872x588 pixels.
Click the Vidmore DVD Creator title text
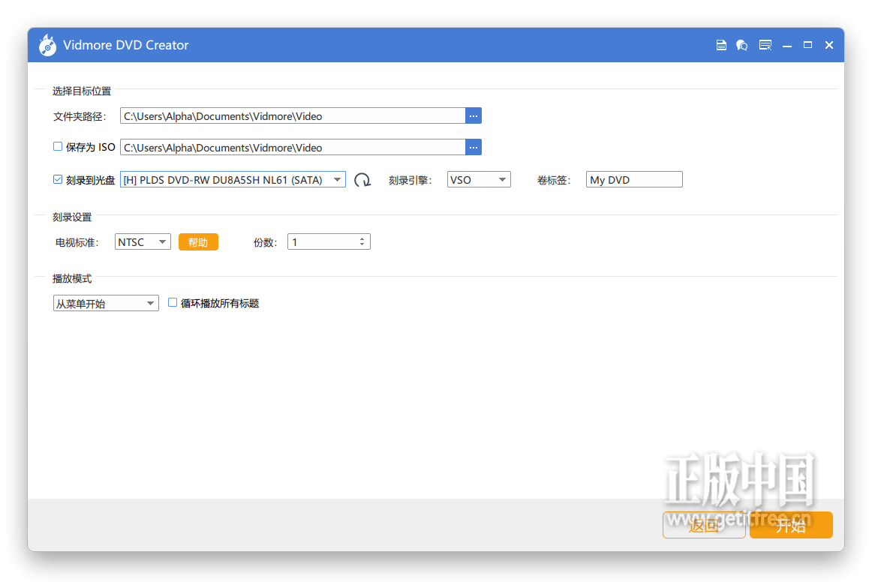click(125, 45)
